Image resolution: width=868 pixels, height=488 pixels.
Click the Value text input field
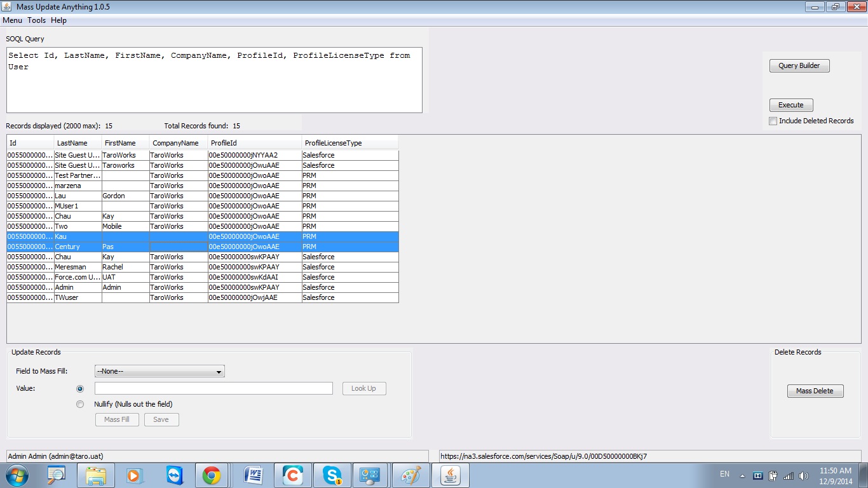pyautogui.click(x=214, y=388)
